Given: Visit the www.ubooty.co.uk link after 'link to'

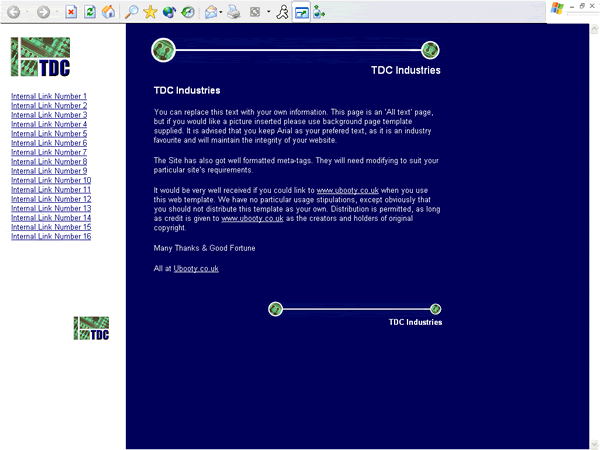Looking at the screenshot, I should pos(347,189).
